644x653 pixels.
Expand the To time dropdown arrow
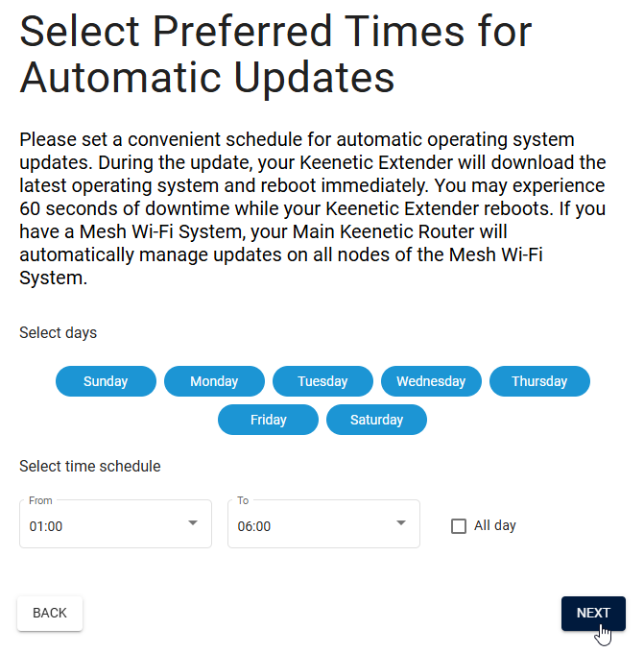click(x=400, y=523)
